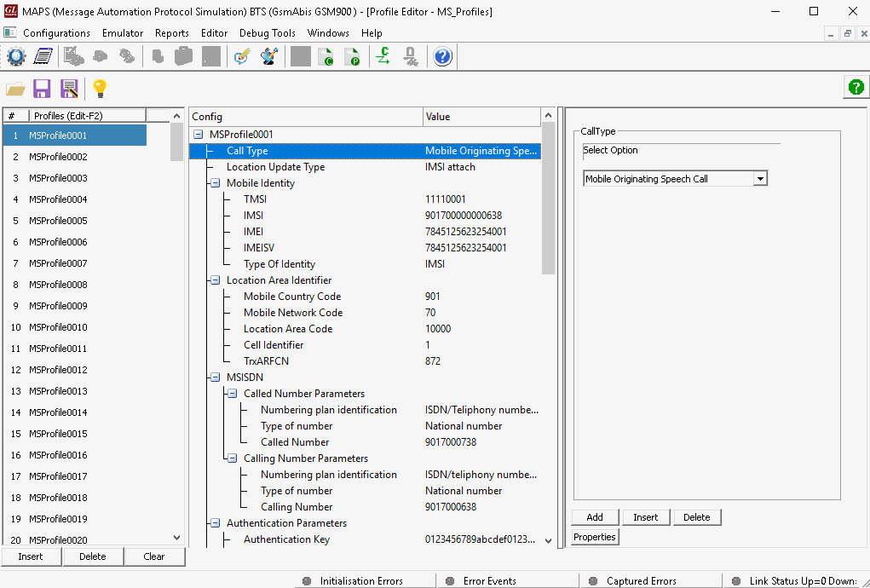The width and height of the screenshot is (870, 588).
Task: Click the script wizard wand icon
Action: [268, 56]
